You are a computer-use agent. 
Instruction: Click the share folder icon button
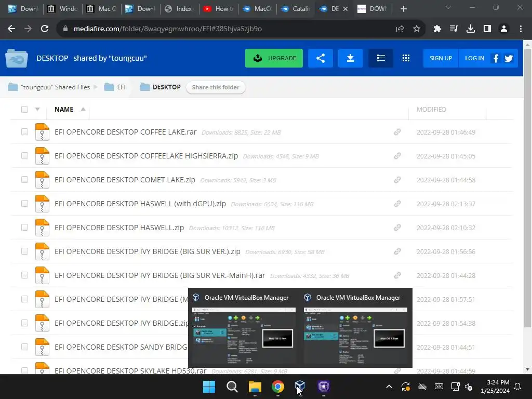coord(320,58)
